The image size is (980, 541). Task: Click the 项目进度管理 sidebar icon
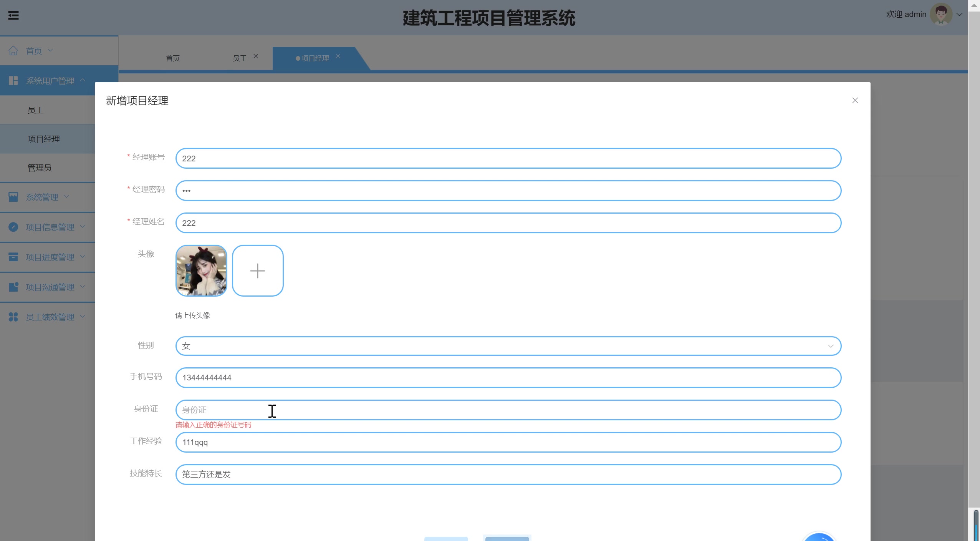[x=14, y=257]
